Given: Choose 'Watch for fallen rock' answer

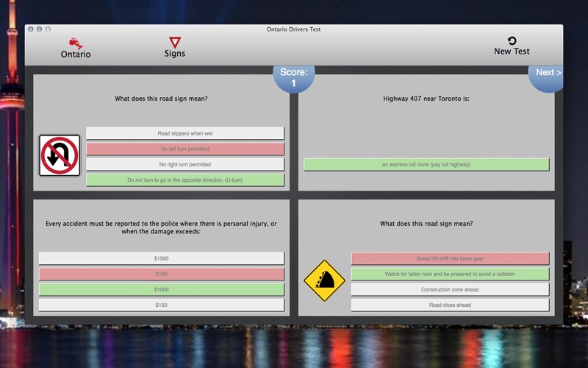Looking at the screenshot, I should 450,274.
